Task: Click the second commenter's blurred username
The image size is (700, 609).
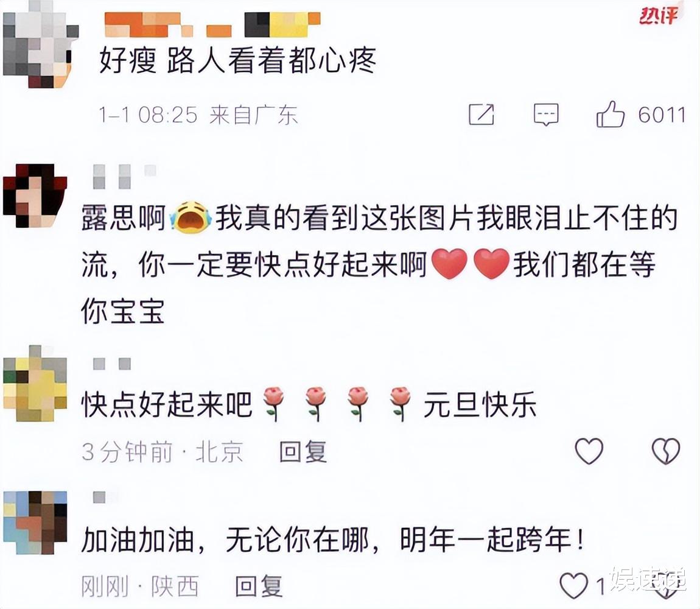Action: [x=124, y=177]
